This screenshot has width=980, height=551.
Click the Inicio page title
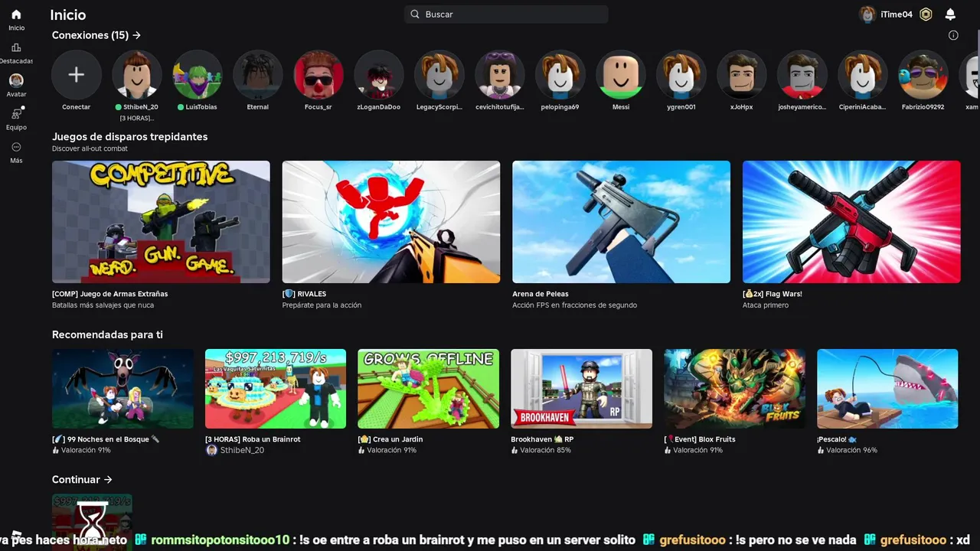click(x=67, y=15)
